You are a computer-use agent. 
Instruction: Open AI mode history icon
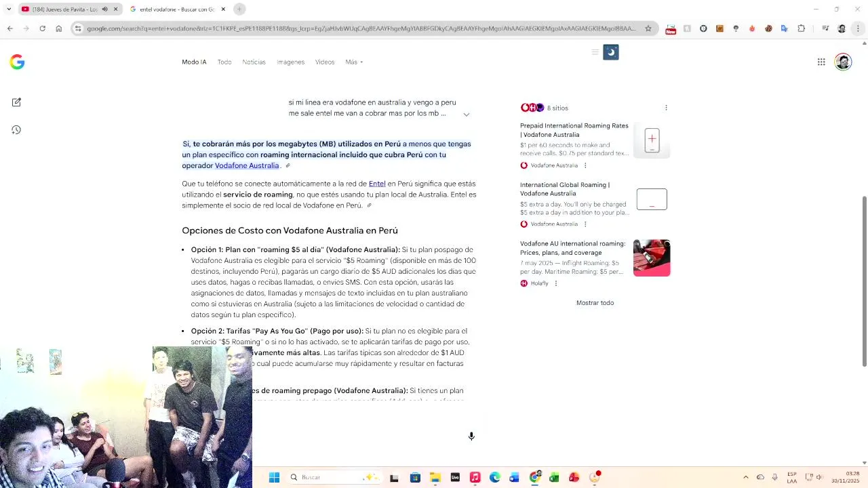coord(16,129)
